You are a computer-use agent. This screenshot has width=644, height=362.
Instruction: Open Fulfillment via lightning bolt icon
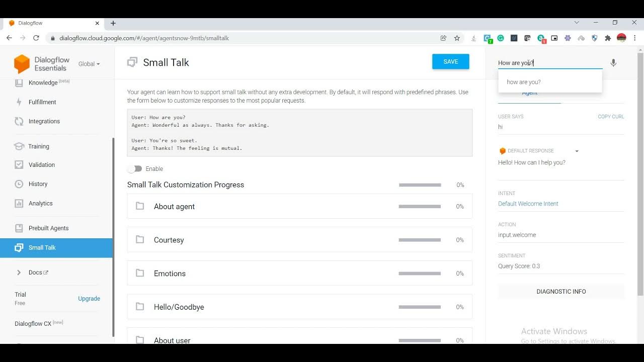pos(19,102)
